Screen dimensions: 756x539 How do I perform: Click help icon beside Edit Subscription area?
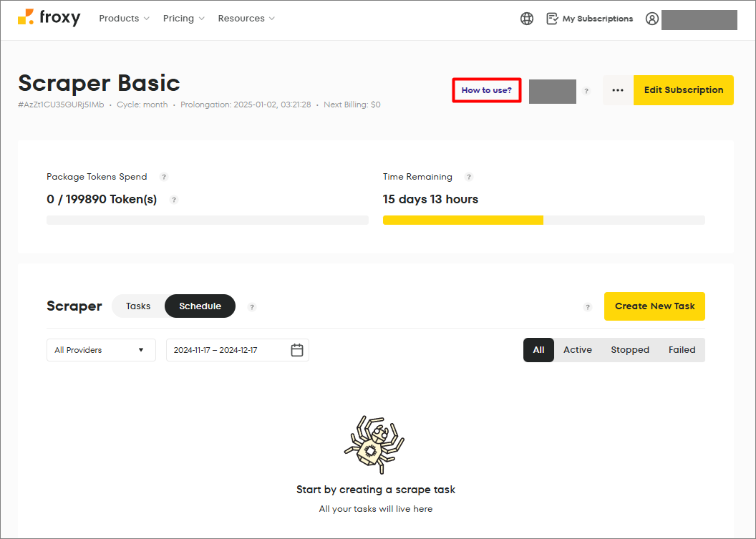coord(586,91)
